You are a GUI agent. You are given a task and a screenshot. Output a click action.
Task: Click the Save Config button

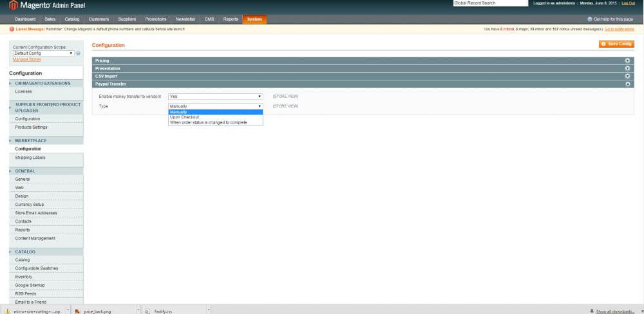coord(616,44)
